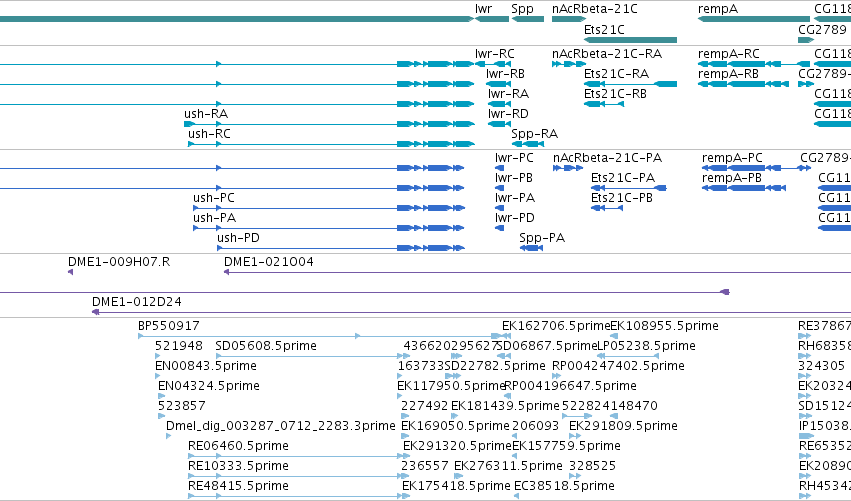
Task: Click the EK291320.5prime EST label
Action: [x=458, y=446]
